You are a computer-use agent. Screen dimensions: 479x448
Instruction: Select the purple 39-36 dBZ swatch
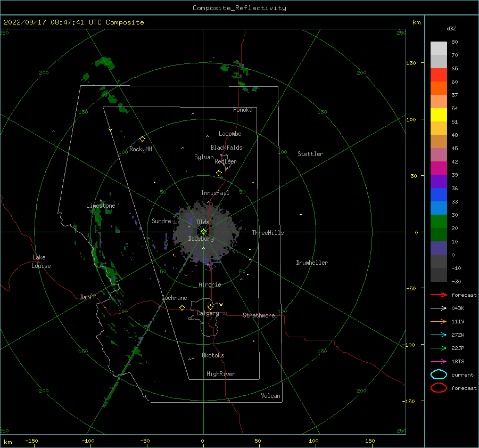tap(439, 181)
